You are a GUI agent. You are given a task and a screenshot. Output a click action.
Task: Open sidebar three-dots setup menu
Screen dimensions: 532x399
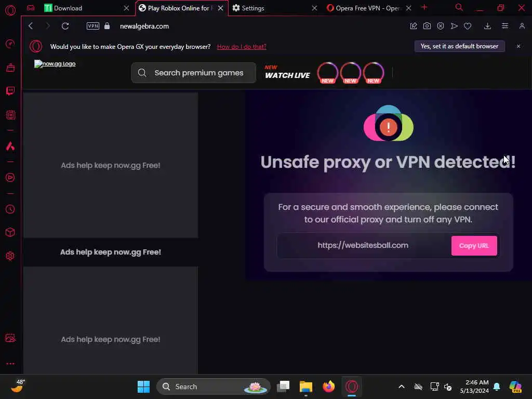(10, 364)
